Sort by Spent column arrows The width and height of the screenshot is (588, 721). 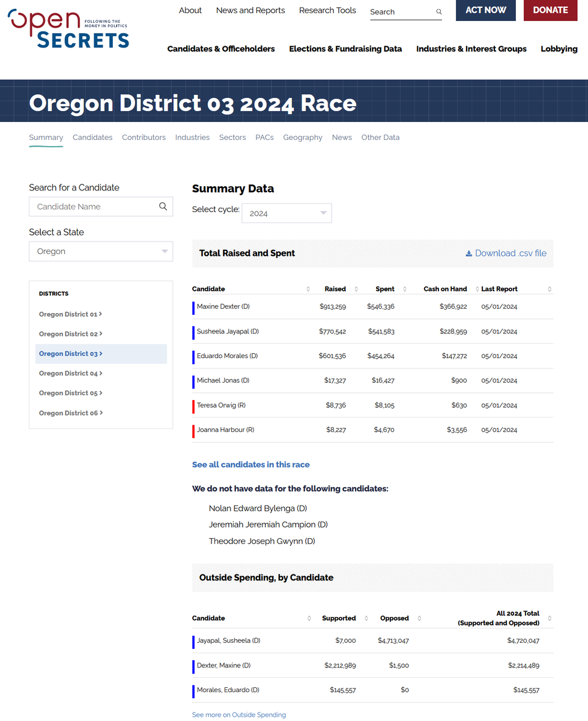tap(405, 289)
